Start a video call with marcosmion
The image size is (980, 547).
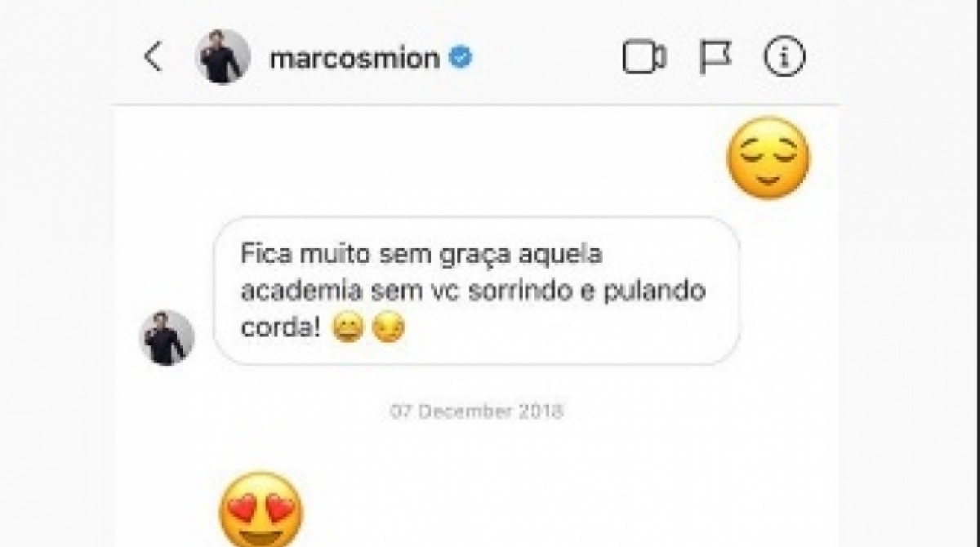(x=644, y=57)
